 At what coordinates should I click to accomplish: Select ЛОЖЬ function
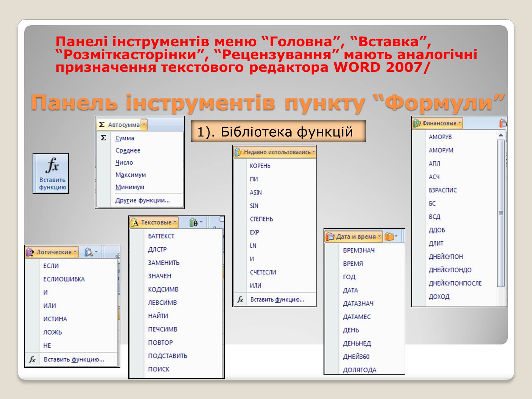click(x=52, y=332)
